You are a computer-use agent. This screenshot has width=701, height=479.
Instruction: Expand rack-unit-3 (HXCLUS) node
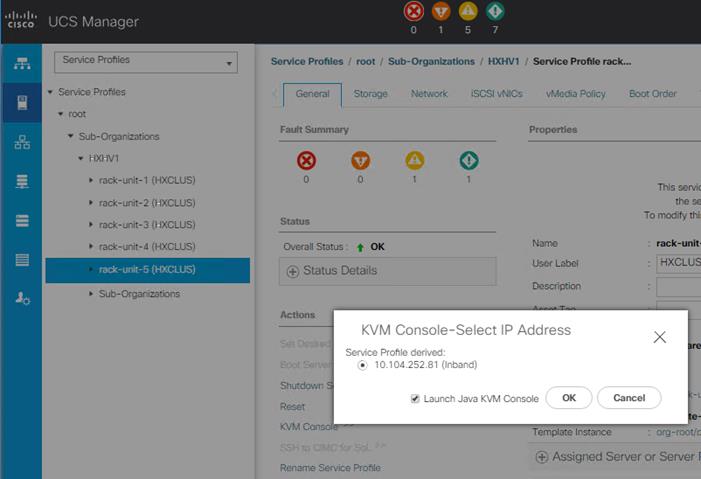pyautogui.click(x=91, y=225)
